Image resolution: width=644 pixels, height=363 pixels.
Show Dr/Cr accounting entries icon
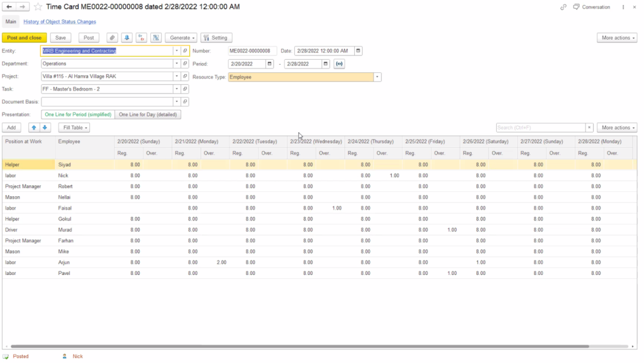(x=142, y=38)
